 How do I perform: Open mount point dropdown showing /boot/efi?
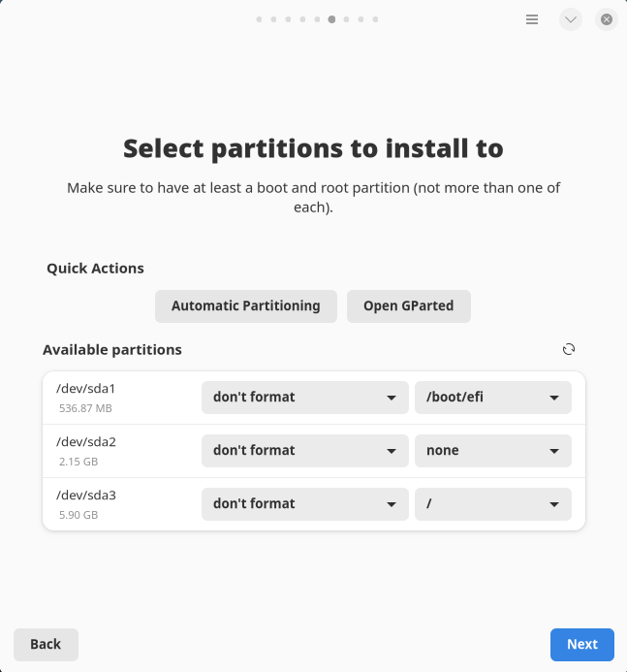(492, 398)
